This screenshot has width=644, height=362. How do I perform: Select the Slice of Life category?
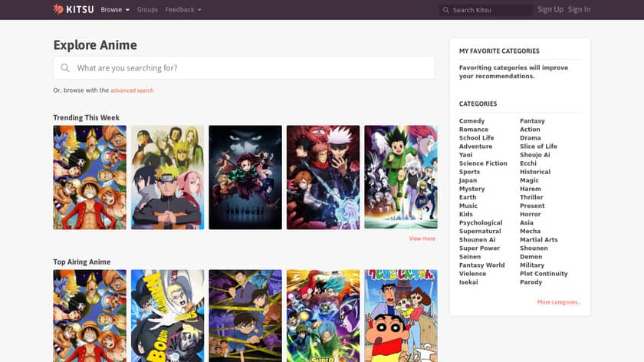(538, 146)
